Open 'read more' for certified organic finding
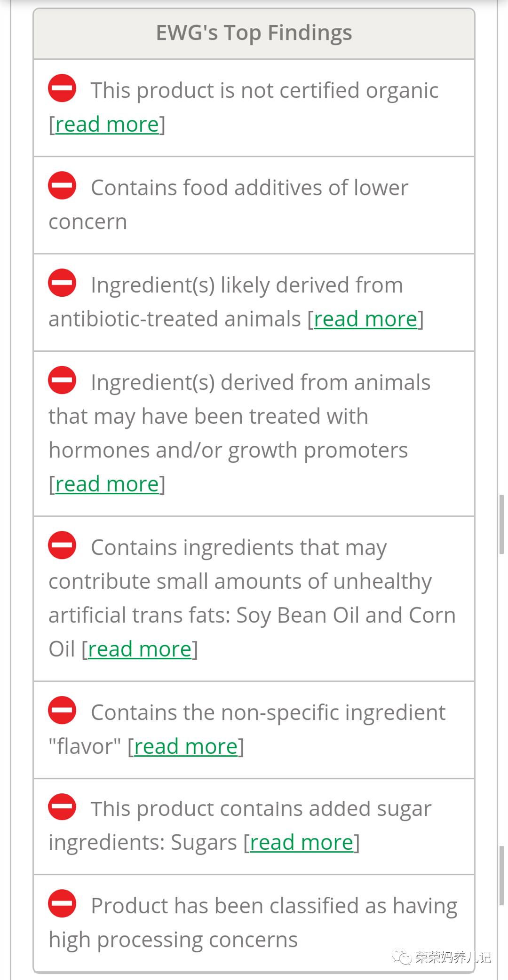The width and height of the screenshot is (508, 980). pyautogui.click(x=107, y=125)
